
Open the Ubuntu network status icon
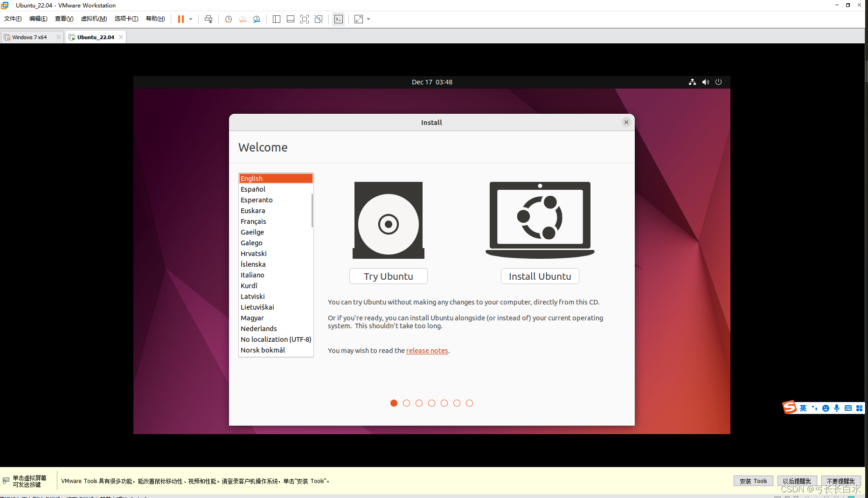point(692,82)
